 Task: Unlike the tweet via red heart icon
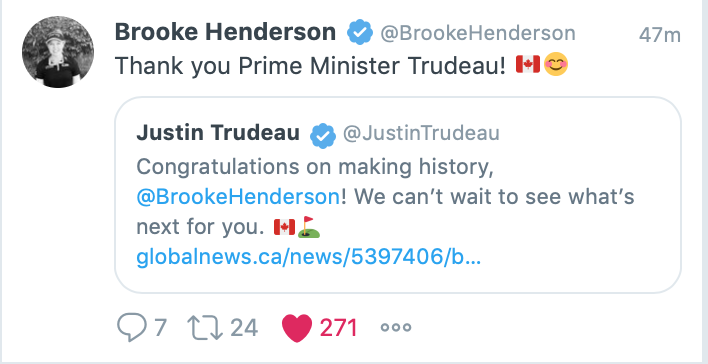[x=297, y=328]
